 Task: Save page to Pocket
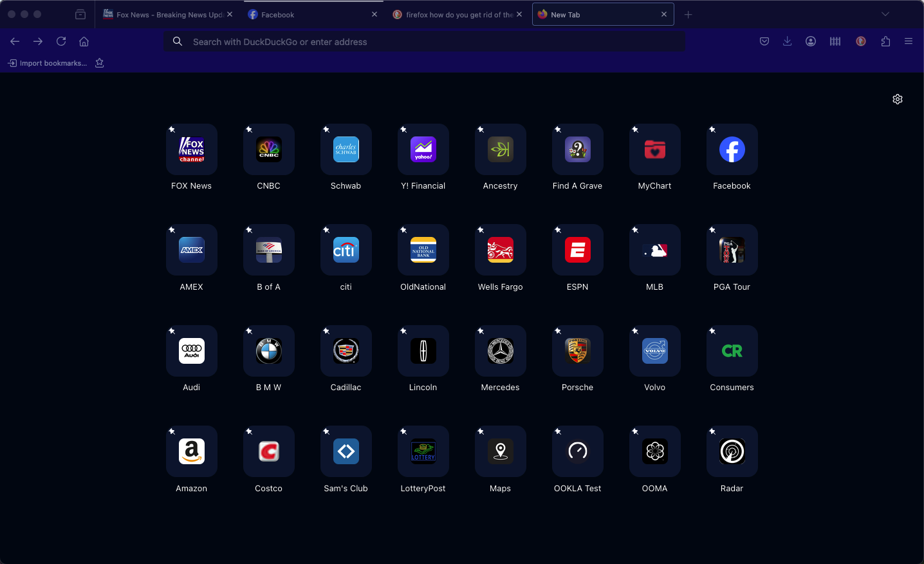(764, 41)
